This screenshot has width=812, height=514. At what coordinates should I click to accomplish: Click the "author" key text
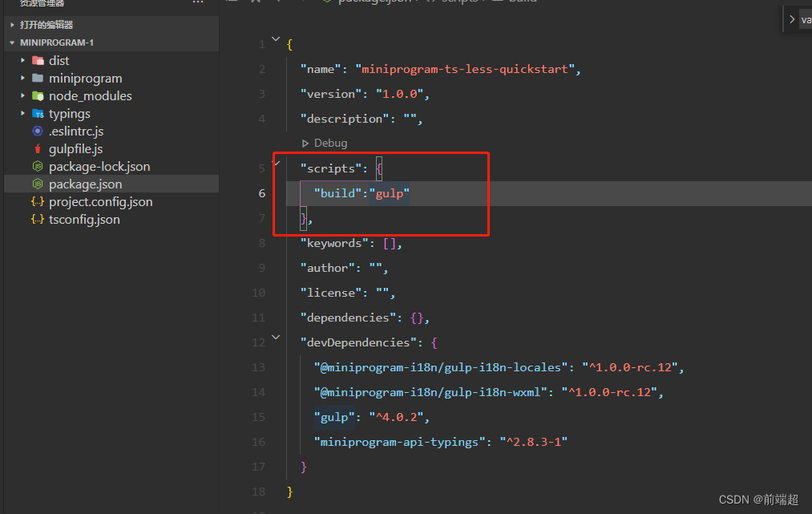(x=328, y=268)
